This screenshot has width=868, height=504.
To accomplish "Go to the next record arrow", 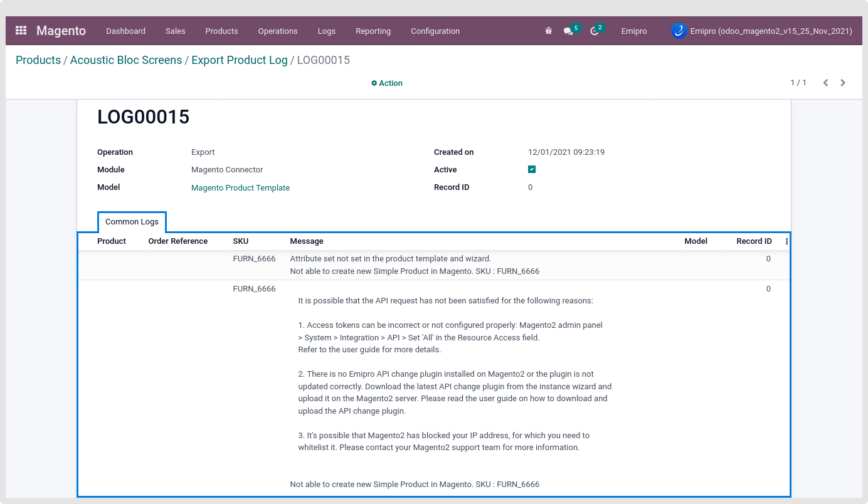I will click(x=843, y=83).
